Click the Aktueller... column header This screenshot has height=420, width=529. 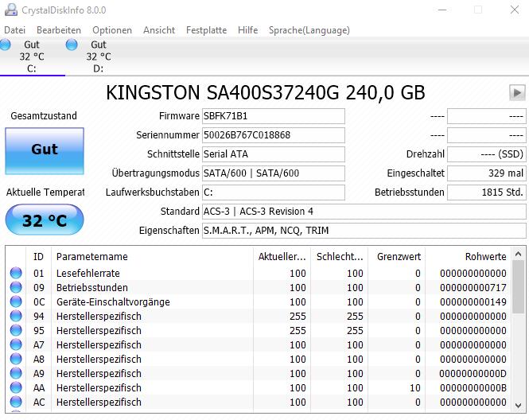pos(282,256)
